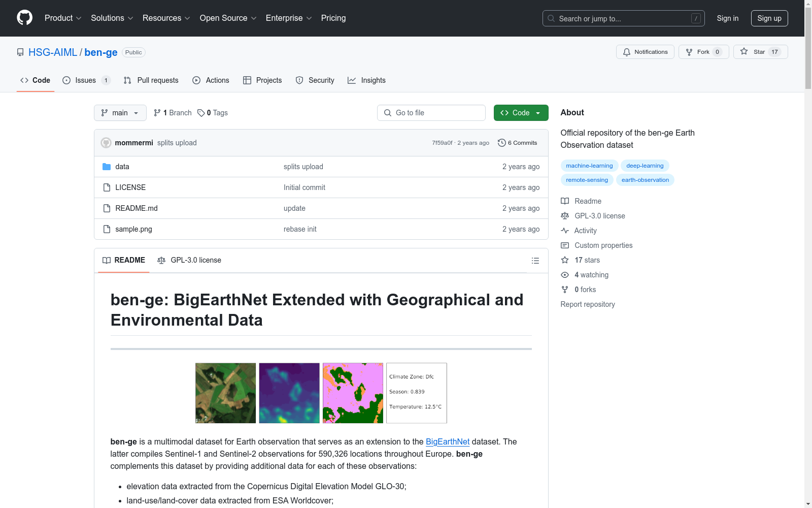Click the 'update' commit message for README.md
The width and height of the screenshot is (812, 508).
tap(294, 208)
